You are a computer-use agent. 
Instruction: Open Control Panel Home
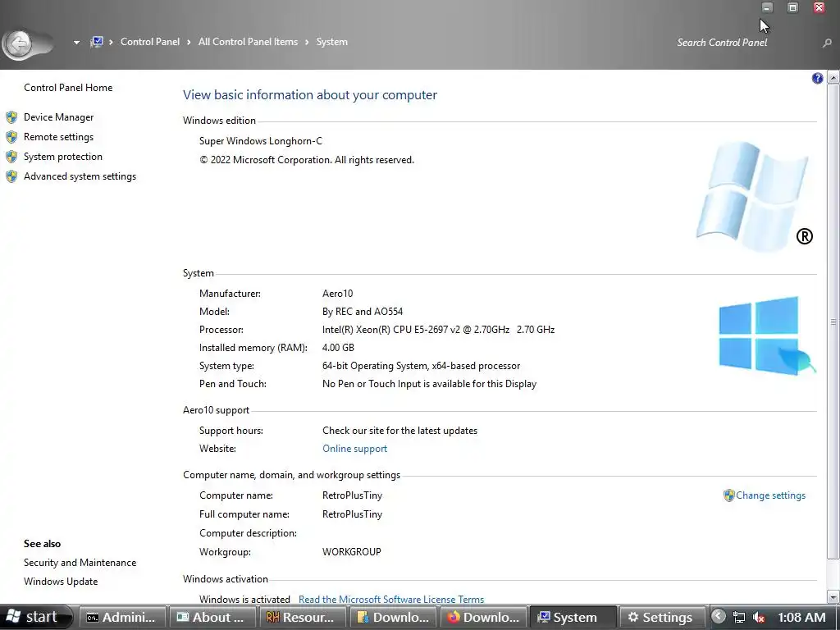(x=68, y=87)
